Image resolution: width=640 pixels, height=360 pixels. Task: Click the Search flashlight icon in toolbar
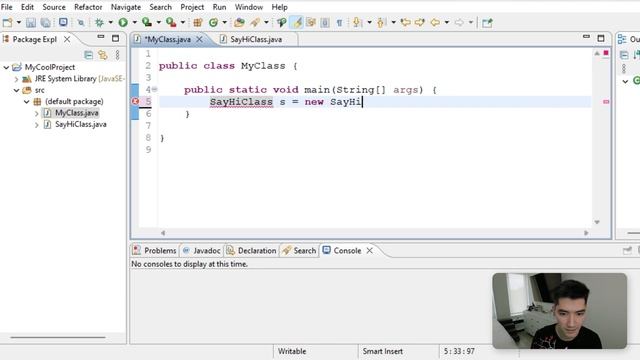(x=255, y=22)
